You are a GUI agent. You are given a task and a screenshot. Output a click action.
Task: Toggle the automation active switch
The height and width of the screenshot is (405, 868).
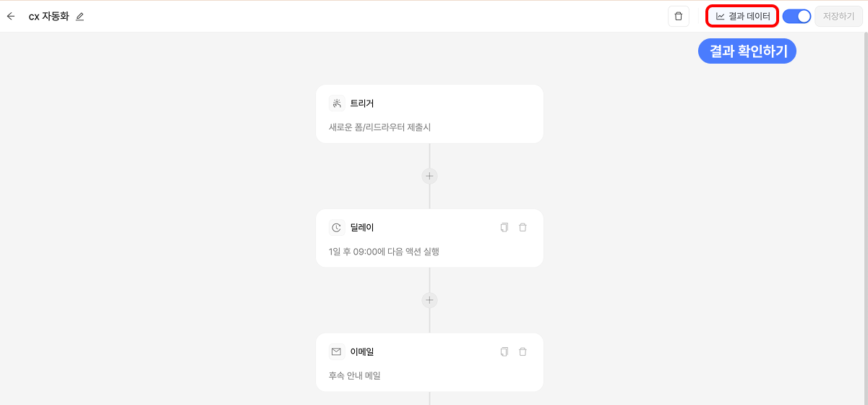point(796,16)
